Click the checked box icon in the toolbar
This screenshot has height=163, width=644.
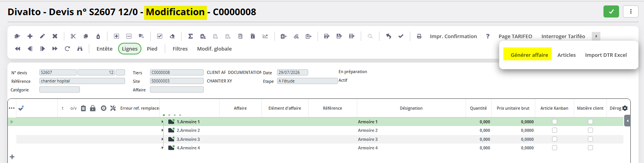(160, 36)
